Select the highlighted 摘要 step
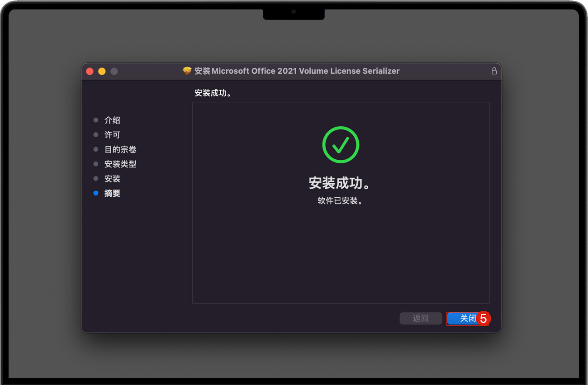This screenshot has width=588, height=385. point(112,193)
